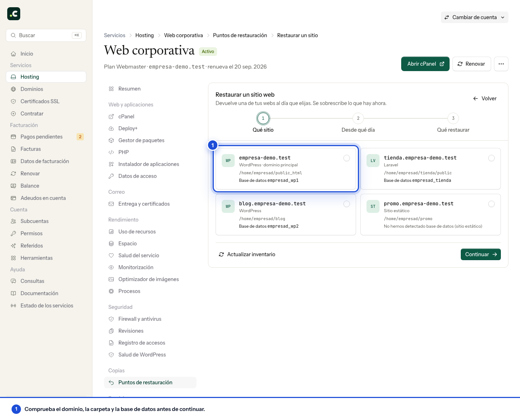The width and height of the screenshot is (520, 420).
Task: Click the Consultas chat icon
Action: (x=13, y=281)
